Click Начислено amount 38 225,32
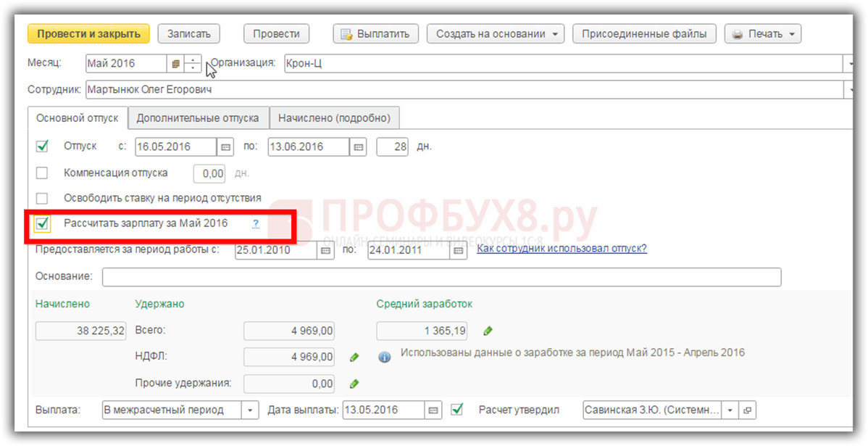Viewport: 868px width, 446px height. pos(81,331)
